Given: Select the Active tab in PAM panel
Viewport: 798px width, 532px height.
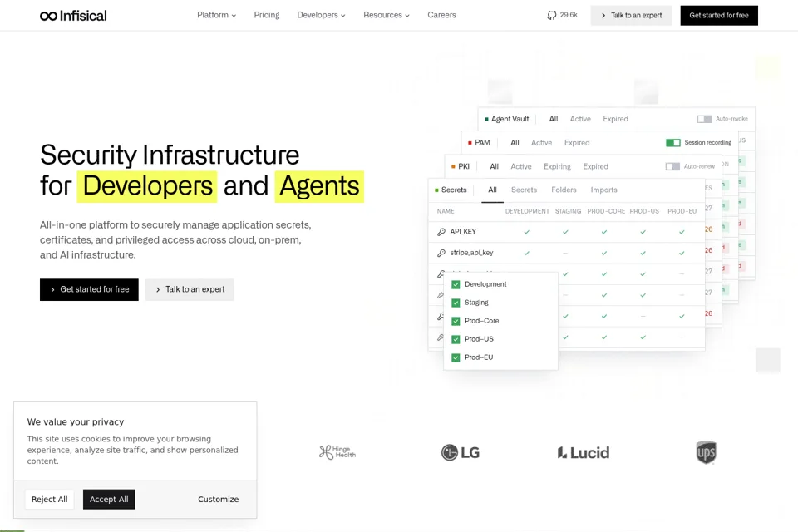Looking at the screenshot, I should (x=541, y=143).
